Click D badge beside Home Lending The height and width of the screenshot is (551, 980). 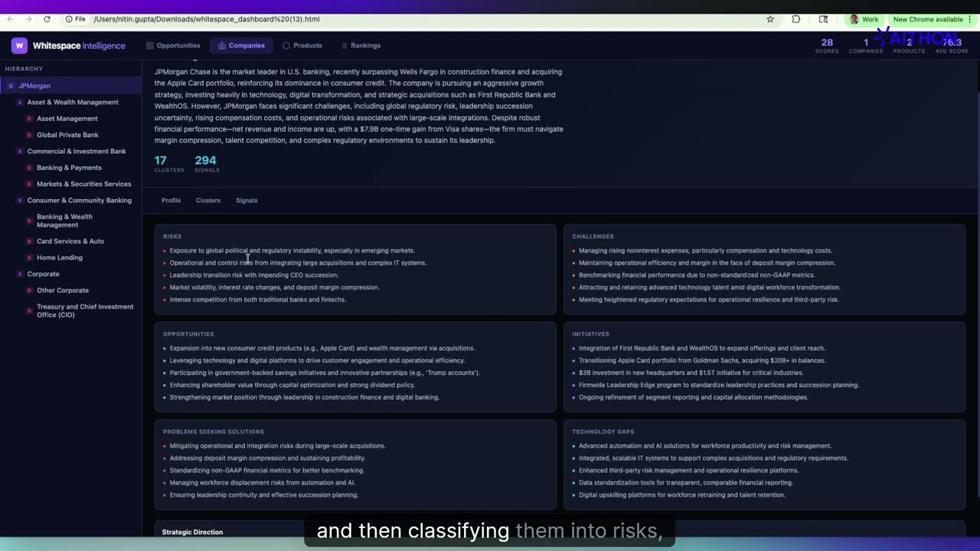click(29, 257)
